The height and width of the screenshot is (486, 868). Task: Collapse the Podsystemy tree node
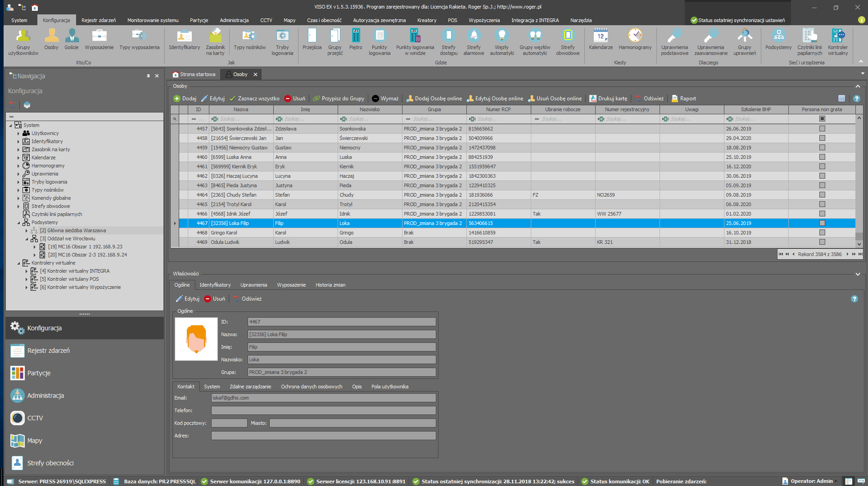18,222
